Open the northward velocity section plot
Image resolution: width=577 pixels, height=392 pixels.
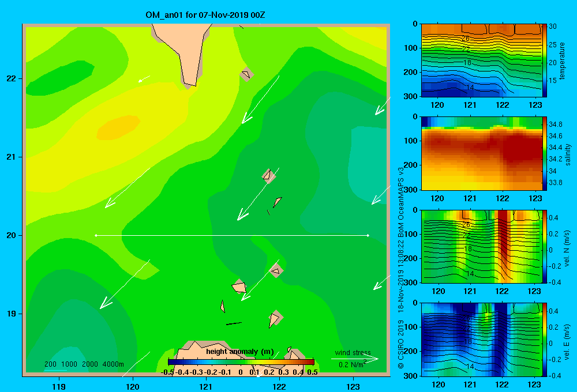(481, 246)
